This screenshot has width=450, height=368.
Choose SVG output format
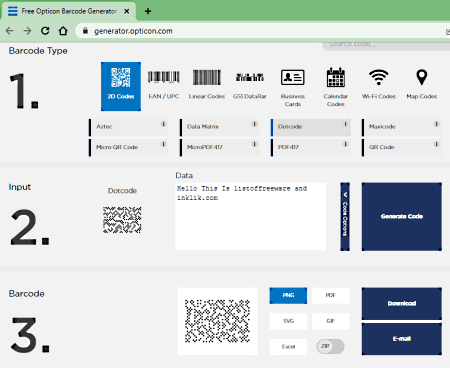point(288,321)
